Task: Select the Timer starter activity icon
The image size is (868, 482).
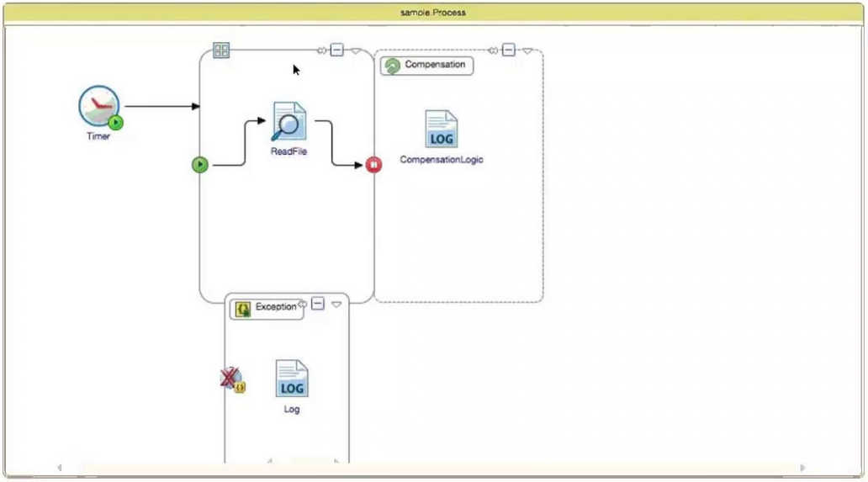Action: pyautogui.click(x=99, y=107)
